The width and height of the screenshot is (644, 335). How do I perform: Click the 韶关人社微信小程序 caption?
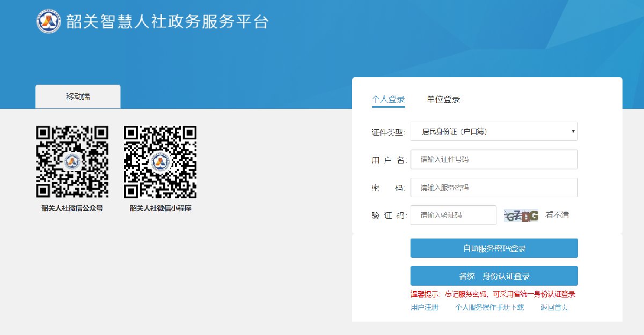click(x=160, y=209)
